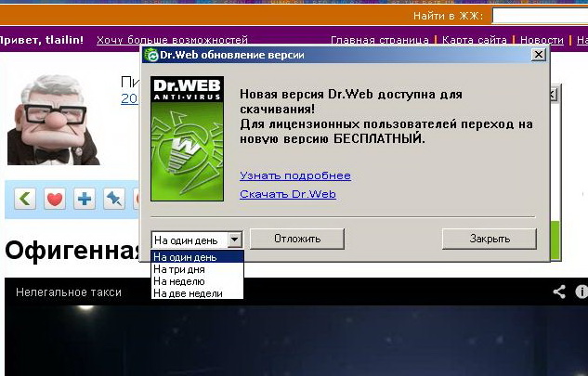Click the blue pushpin icon

click(x=114, y=199)
